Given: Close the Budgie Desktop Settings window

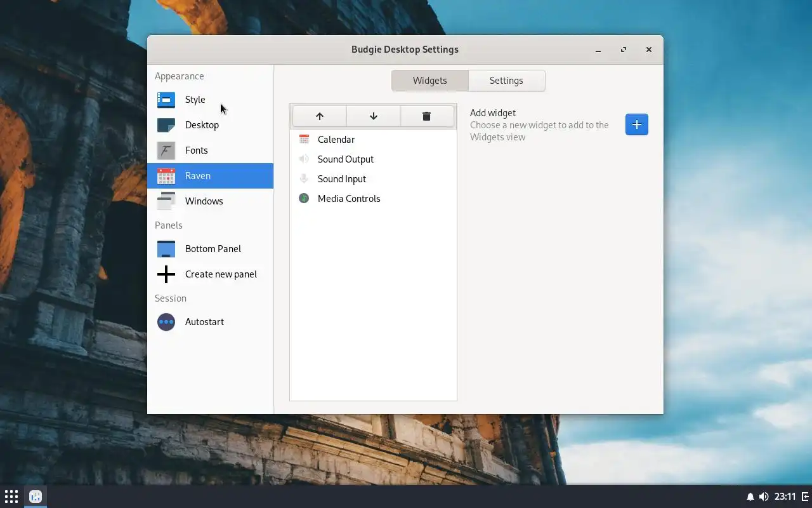Looking at the screenshot, I should point(649,50).
